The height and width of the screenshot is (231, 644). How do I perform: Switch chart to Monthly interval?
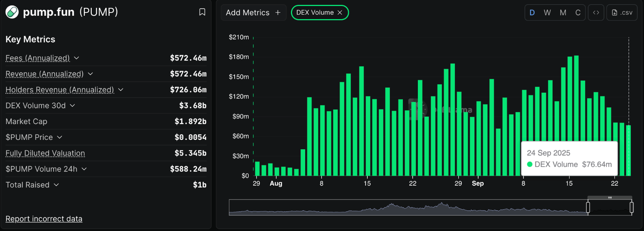click(563, 13)
